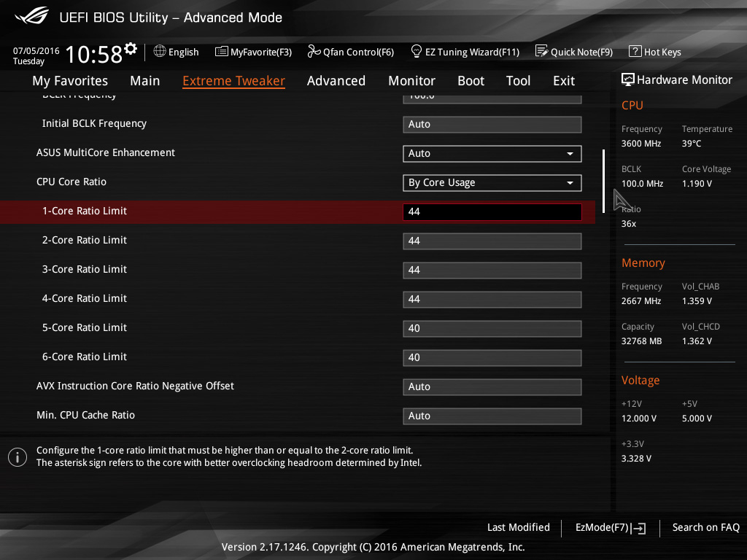Click the 100.0 MHz BCLK value

point(642,183)
